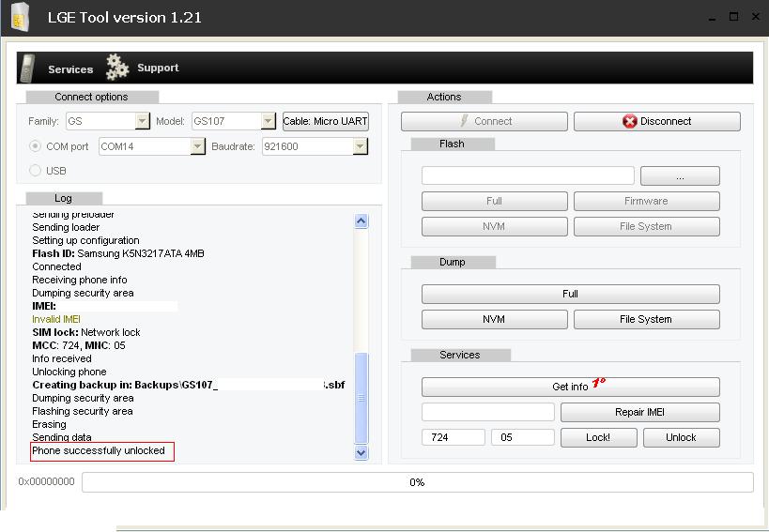
Task: Click the Services phone icon
Action: coord(28,68)
